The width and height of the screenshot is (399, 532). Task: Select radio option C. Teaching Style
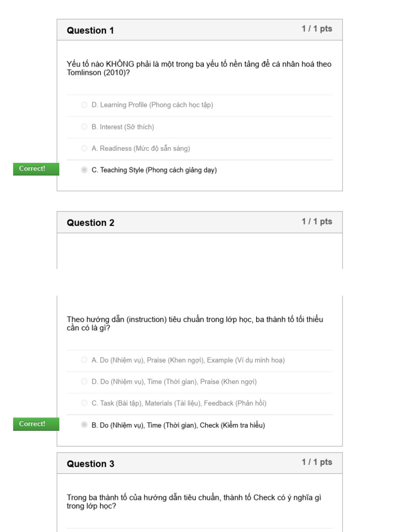coord(84,170)
